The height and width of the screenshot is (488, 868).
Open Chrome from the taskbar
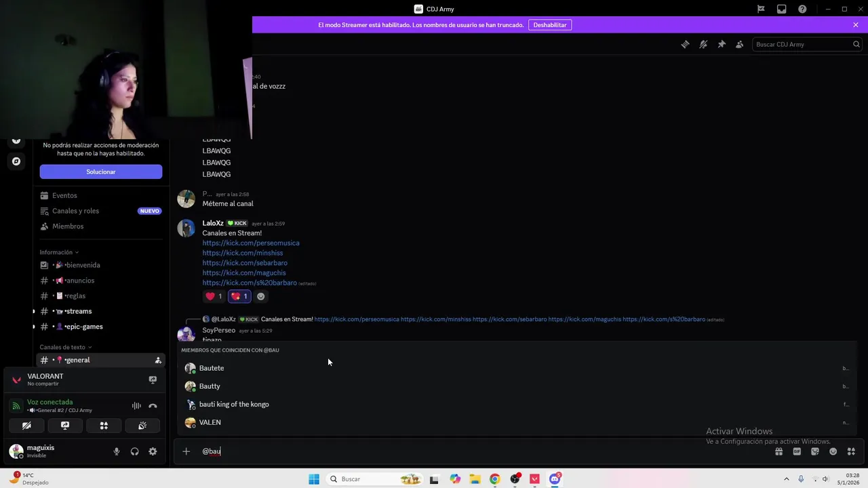pyautogui.click(x=495, y=479)
